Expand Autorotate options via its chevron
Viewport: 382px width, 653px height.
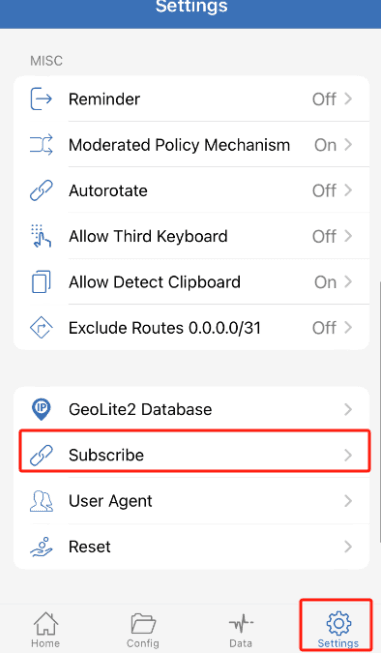point(348,190)
